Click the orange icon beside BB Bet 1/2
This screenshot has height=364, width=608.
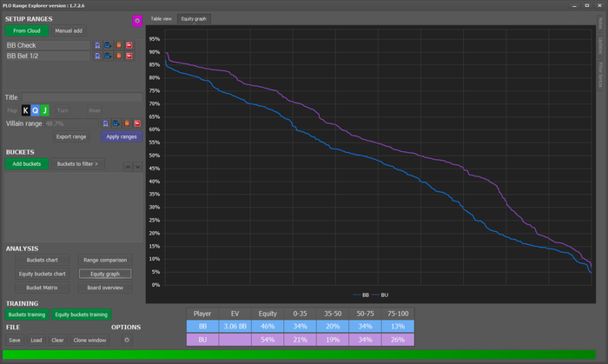click(118, 56)
